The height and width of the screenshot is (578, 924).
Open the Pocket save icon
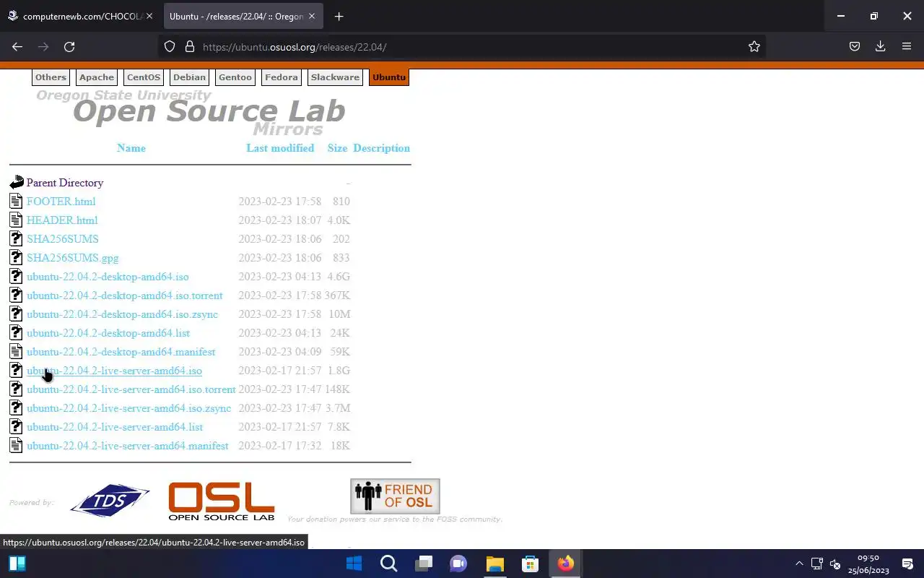[x=855, y=46]
